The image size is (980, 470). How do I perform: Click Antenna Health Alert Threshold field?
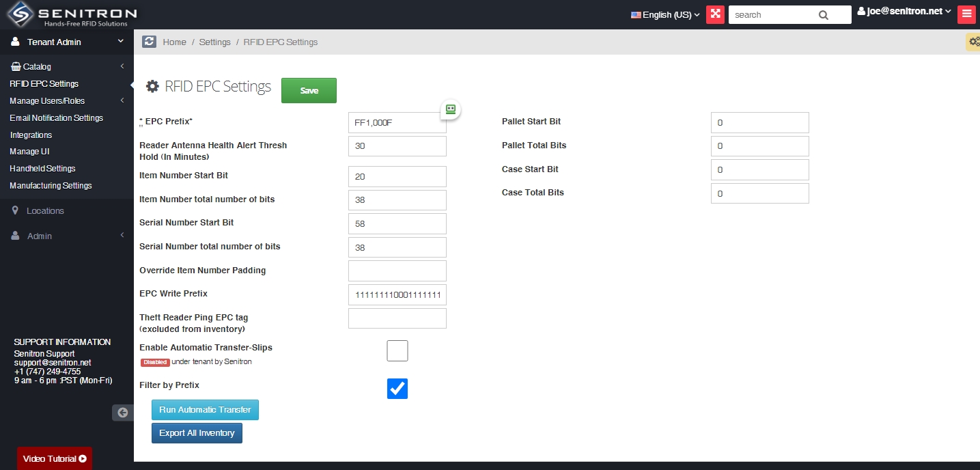pos(397,146)
